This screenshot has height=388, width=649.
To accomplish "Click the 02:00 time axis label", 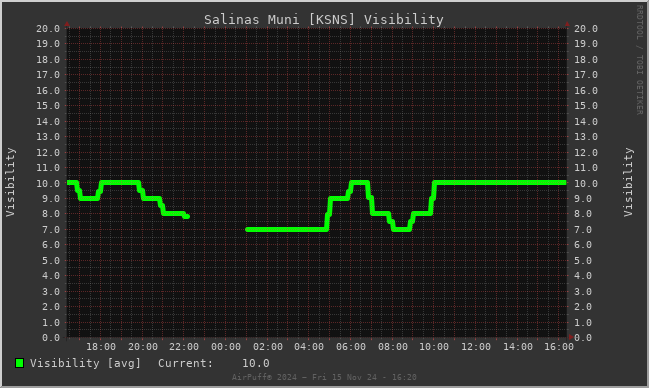I will [268, 347].
